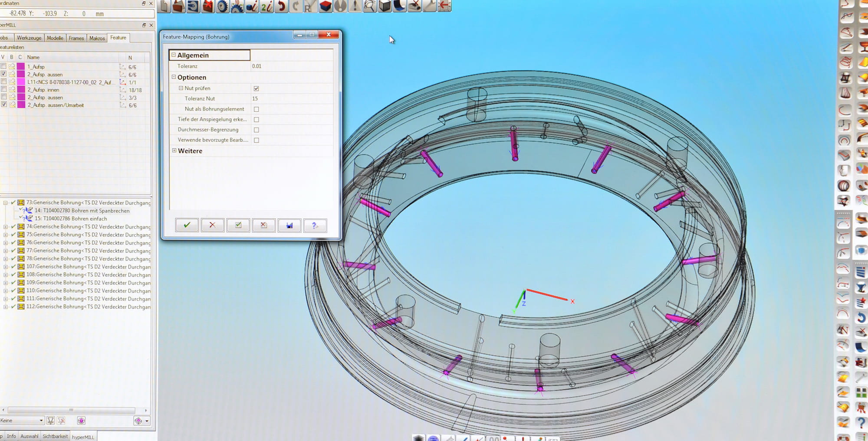This screenshot has height=441, width=868.
Task: Check the box for 'L11<NCS 8-078038...' row
Action: pos(3,82)
